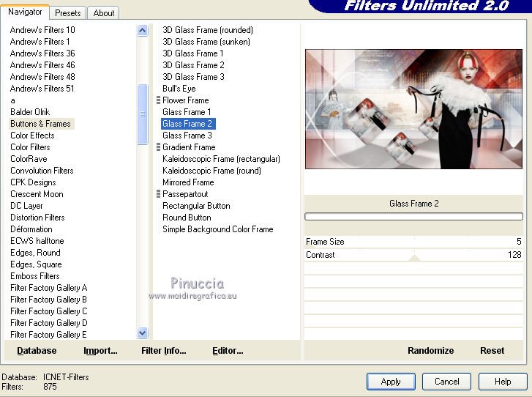Screen dimensions: 532x397
Task: Choose Glass Frame 2 filter
Action: (x=188, y=124)
